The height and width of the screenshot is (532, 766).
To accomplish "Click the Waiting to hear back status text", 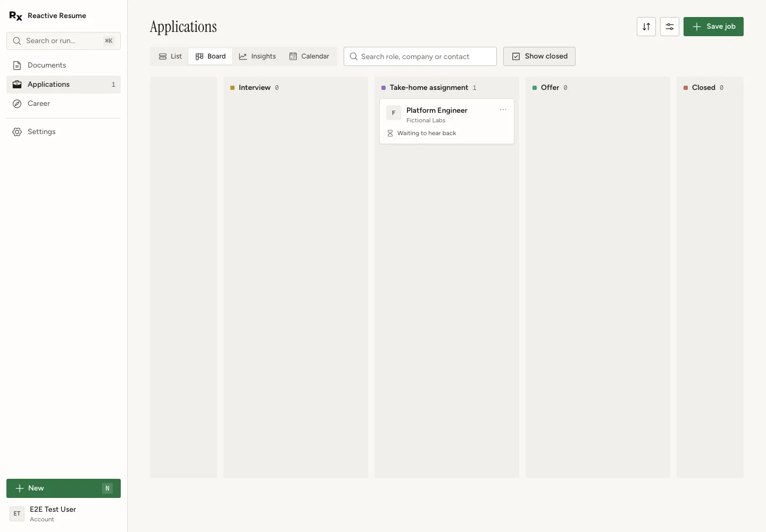I will [x=427, y=134].
